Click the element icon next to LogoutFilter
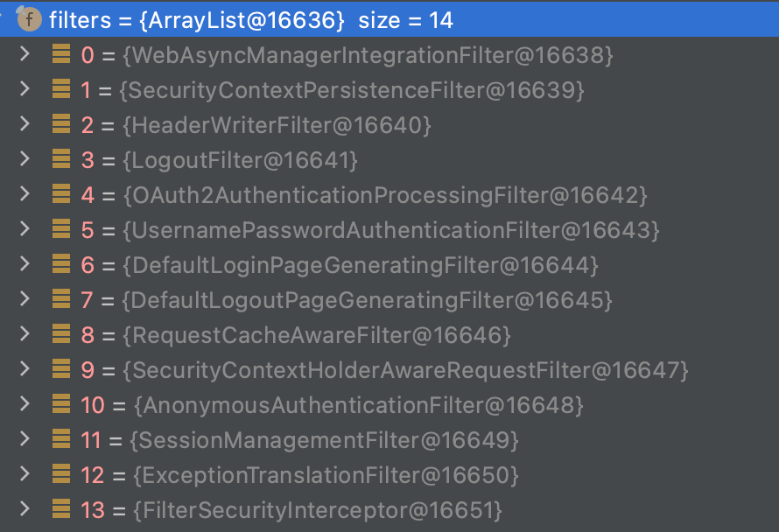Screen dimensions: 779x532 click(61, 160)
